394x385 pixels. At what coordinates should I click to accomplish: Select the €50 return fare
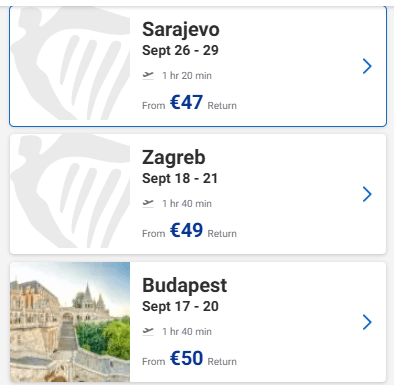coord(186,358)
